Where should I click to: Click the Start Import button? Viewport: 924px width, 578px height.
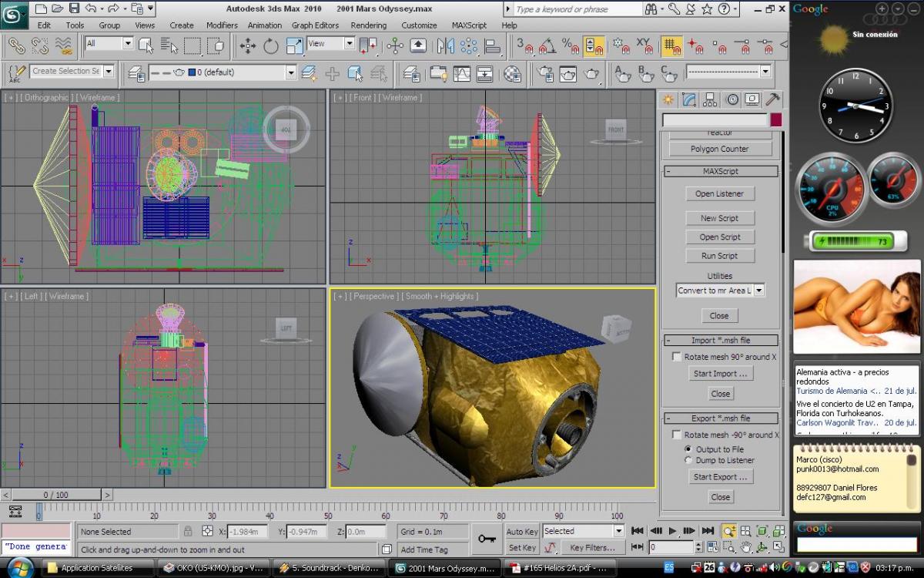tap(720, 374)
